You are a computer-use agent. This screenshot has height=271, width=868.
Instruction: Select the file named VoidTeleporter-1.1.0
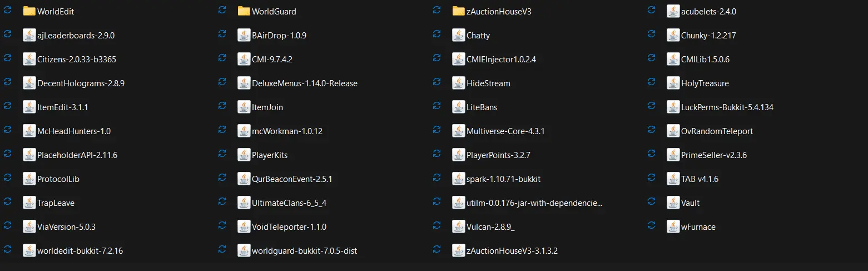[x=289, y=227]
